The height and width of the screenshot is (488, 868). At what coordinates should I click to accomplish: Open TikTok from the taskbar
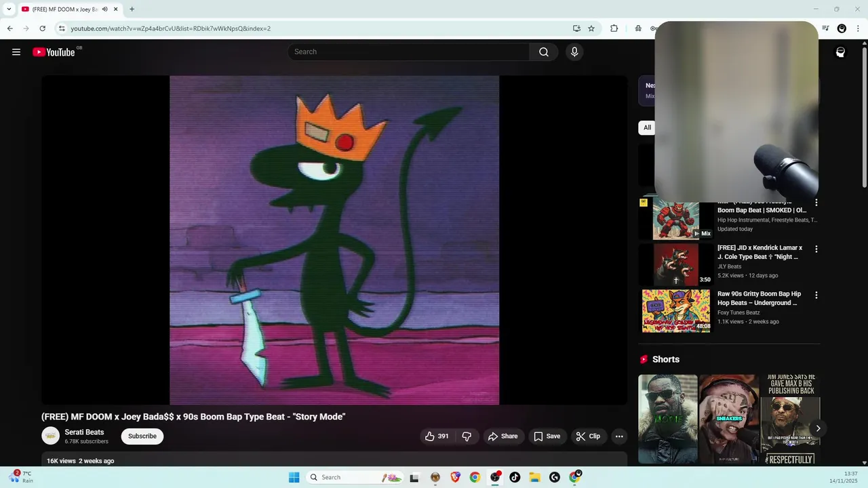point(515,477)
